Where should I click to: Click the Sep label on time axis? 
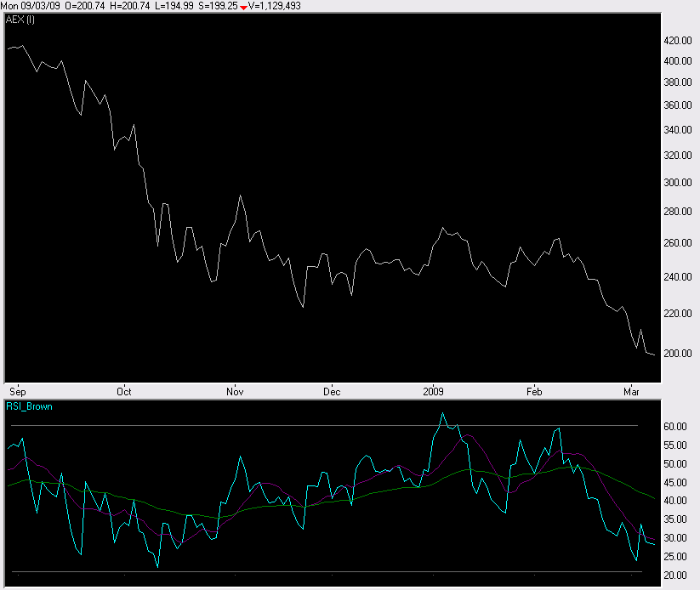[x=17, y=392]
